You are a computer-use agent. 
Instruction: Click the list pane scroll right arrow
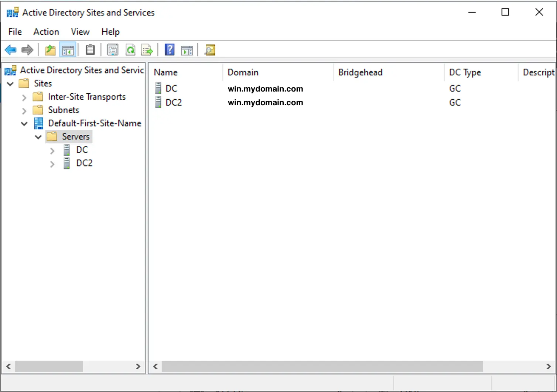tap(549, 367)
